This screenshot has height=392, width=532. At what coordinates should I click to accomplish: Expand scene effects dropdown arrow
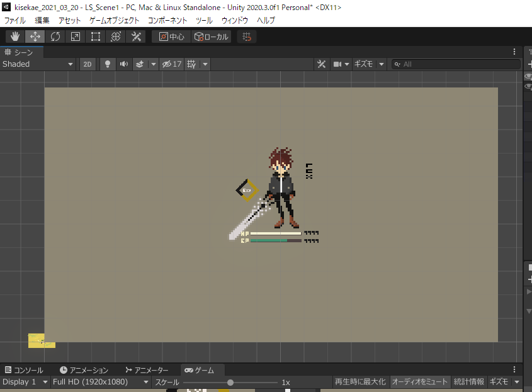tap(154, 64)
